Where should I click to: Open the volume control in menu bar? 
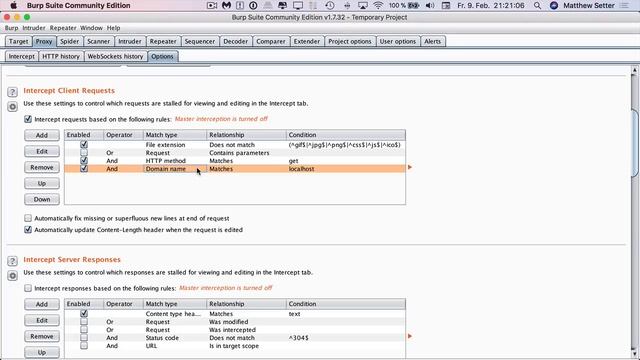click(x=430, y=5)
